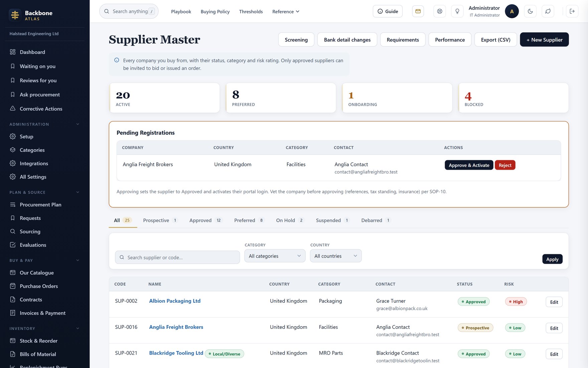The width and height of the screenshot is (588, 368).
Task: Switch to the On Hold tab
Action: coord(290,220)
